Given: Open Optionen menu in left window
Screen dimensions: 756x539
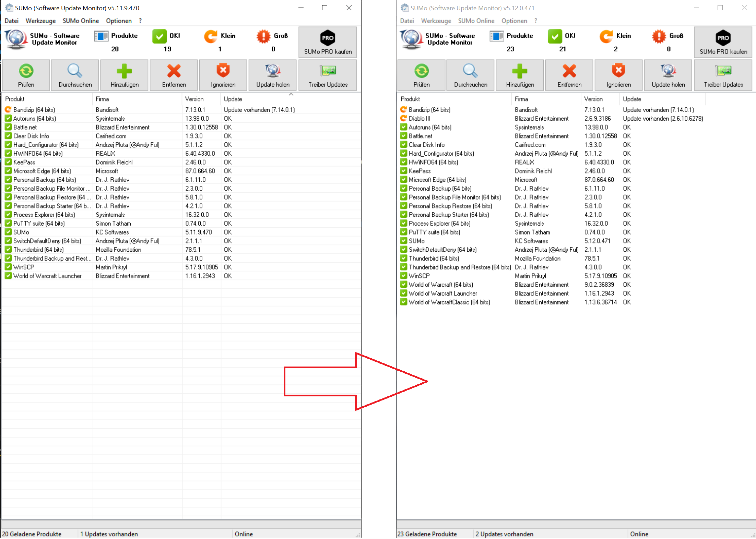Looking at the screenshot, I should 119,21.
